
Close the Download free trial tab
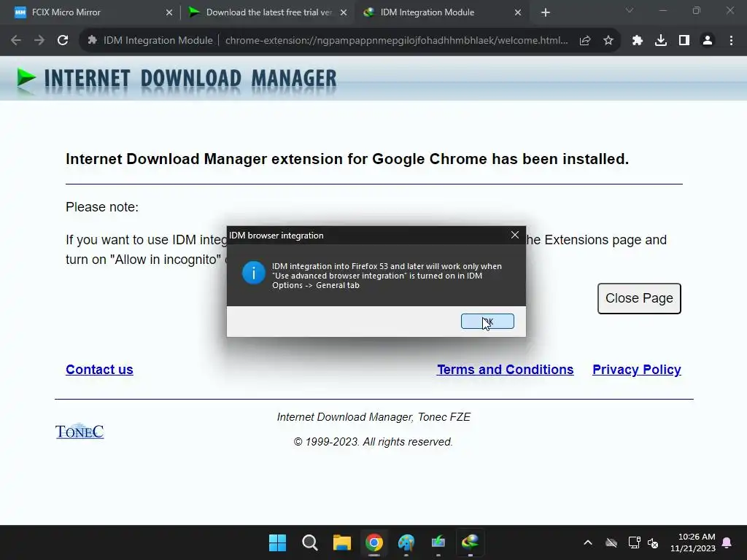coord(344,13)
